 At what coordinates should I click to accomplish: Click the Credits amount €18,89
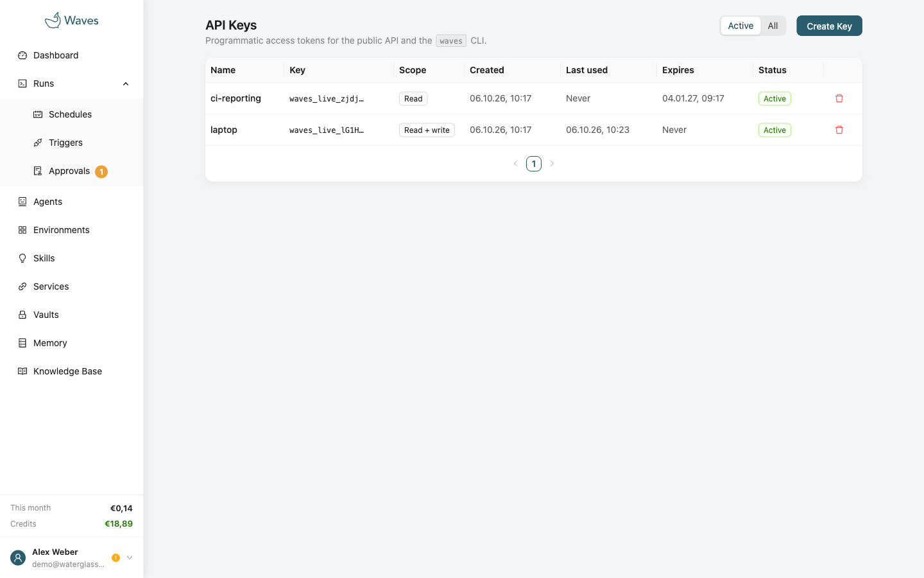119,523
